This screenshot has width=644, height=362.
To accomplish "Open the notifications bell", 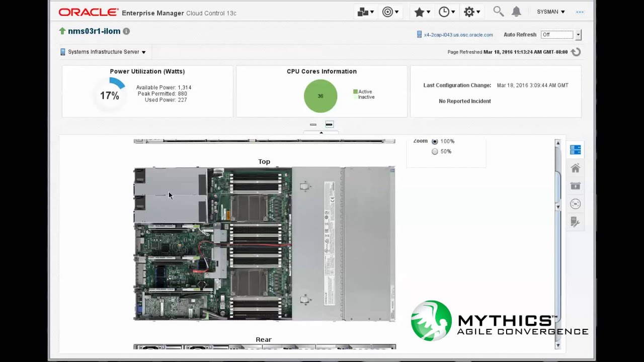I will [516, 12].
